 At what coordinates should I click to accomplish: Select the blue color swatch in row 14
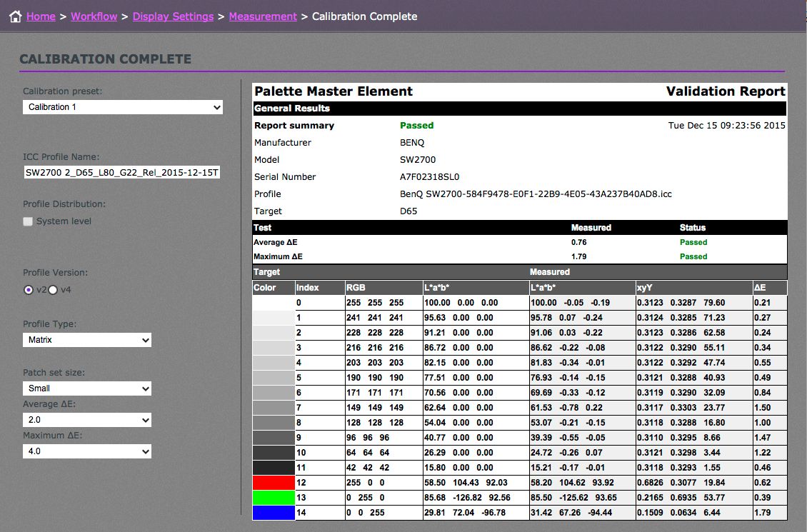(x=274, y=513)
